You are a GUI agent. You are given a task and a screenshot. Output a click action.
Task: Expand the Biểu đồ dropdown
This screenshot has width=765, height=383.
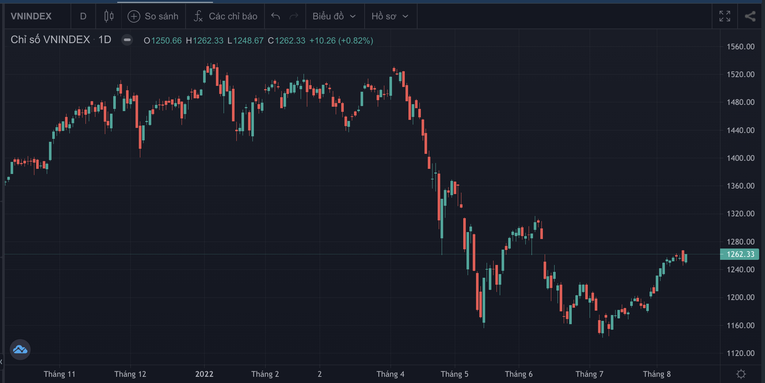coord(334,16)
